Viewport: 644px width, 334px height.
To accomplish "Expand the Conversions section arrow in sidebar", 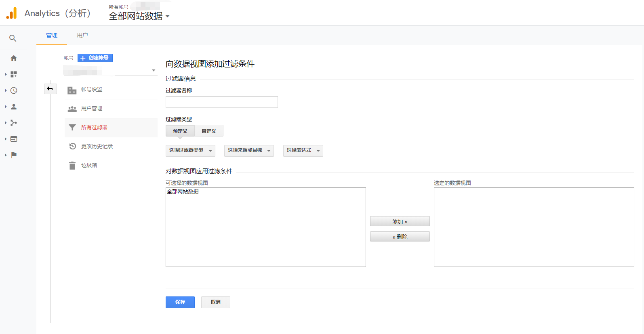I will coord(6,155).
